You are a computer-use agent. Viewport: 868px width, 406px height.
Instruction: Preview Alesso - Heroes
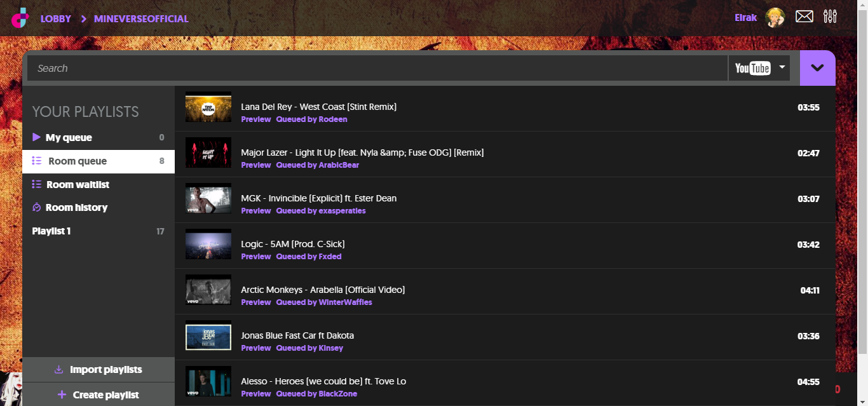point(256,394)
